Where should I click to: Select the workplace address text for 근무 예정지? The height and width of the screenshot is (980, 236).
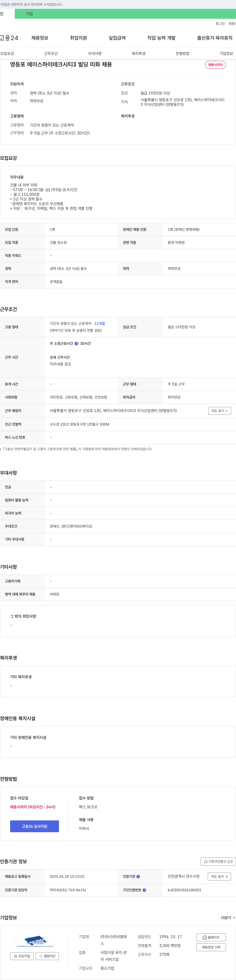tap(113, 411)
